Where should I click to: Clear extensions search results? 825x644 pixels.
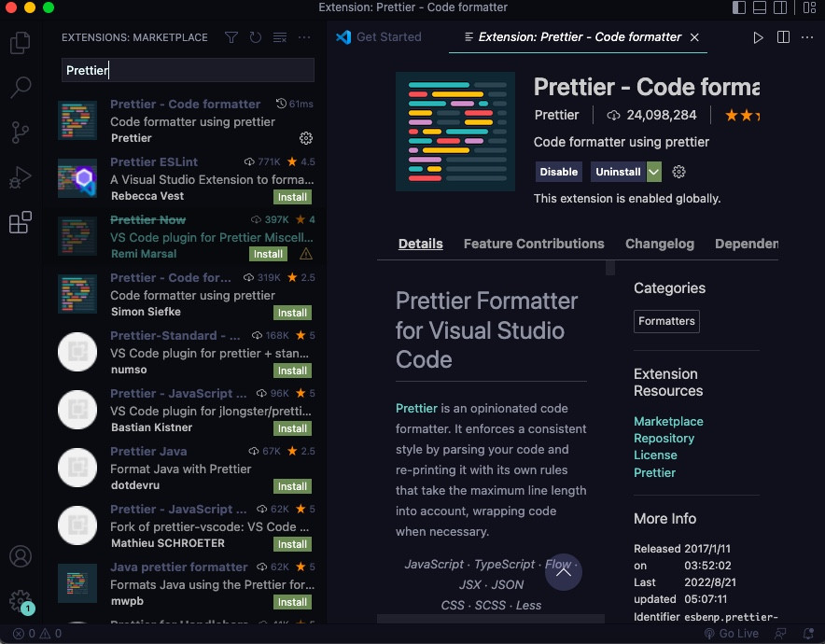280,37
